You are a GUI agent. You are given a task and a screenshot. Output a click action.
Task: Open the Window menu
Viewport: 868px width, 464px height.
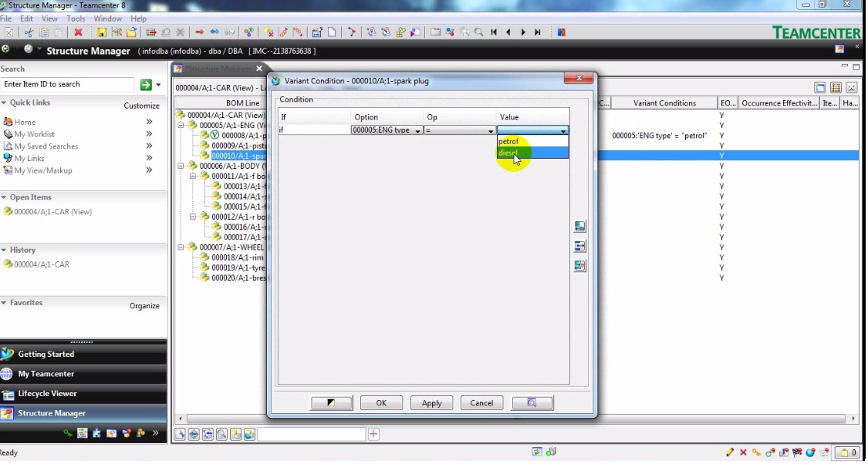tap(108, 18)
